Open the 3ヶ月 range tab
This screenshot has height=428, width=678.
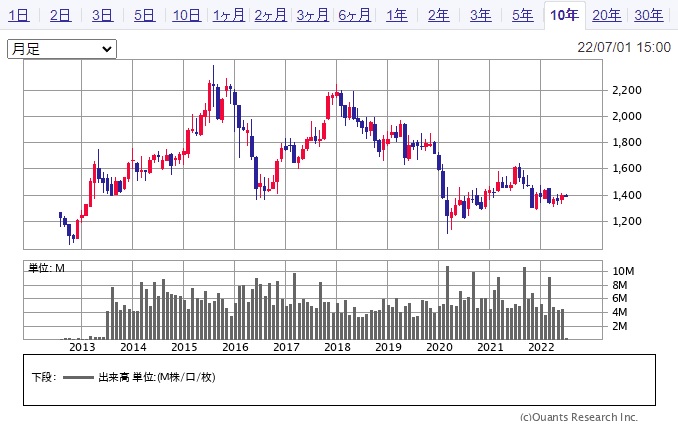[312, 15]
